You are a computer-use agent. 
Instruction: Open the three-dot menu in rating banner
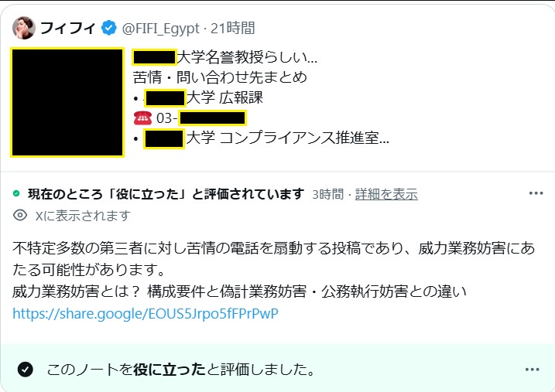click(532, 370)
